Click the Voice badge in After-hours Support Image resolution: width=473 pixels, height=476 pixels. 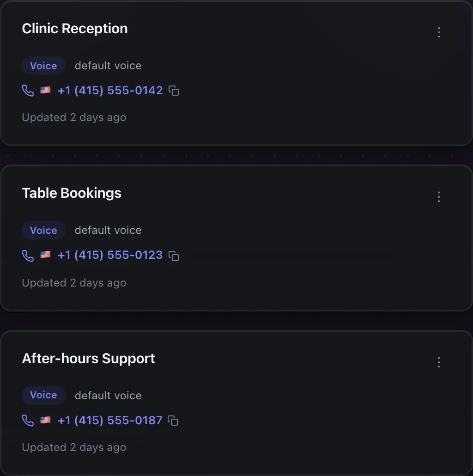(43, 395)
